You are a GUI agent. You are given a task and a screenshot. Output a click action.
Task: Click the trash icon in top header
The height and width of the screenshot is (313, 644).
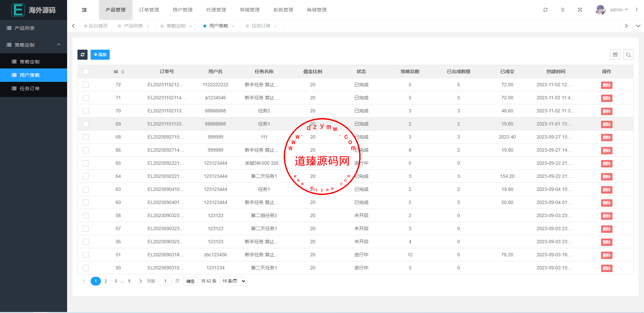pos(562,10)
